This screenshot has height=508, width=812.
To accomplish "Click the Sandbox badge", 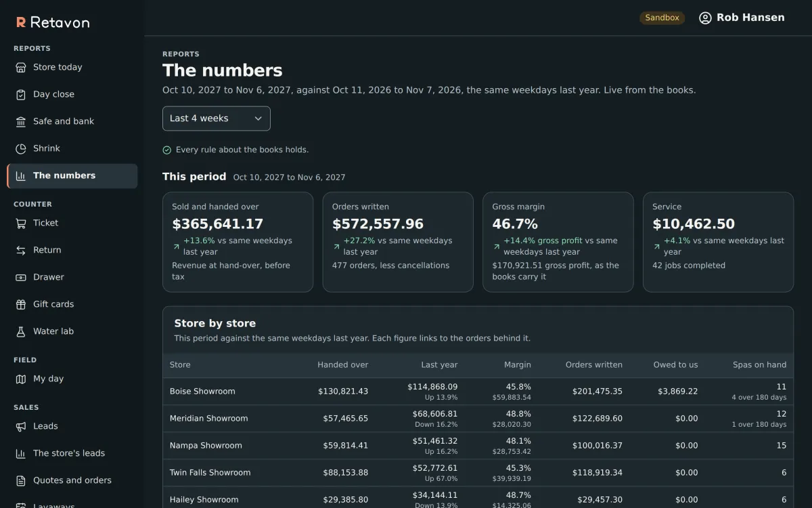I will [662, 18].
